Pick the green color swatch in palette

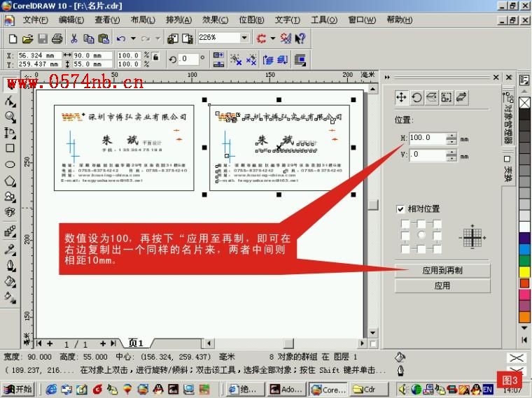[x=524, y=261]
